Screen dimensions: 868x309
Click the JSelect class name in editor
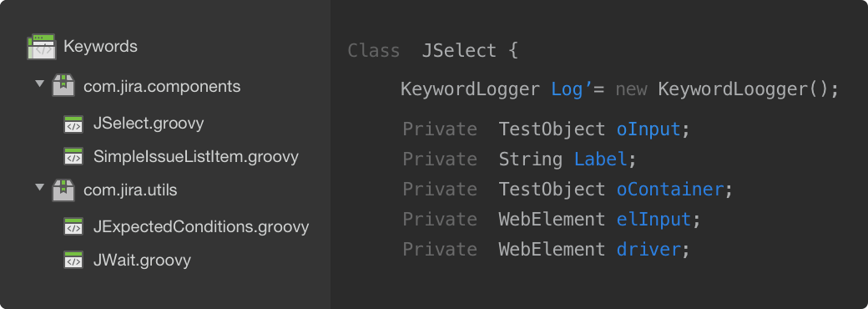click(x=459, y=51)
